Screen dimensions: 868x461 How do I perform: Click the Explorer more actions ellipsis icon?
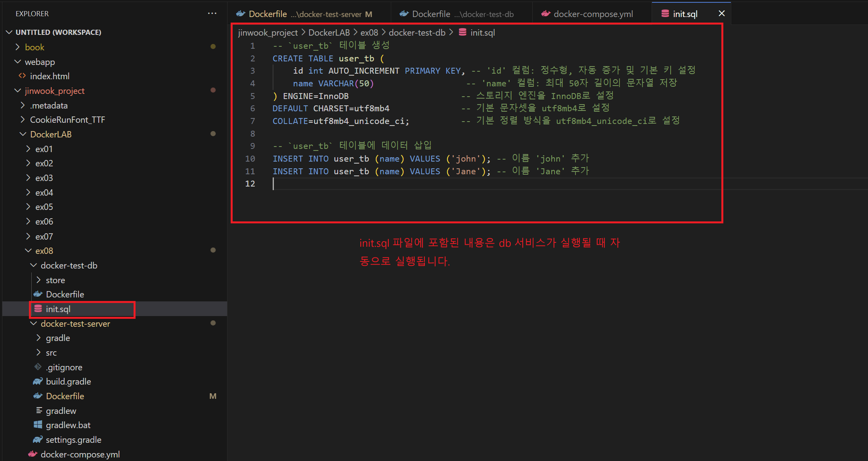(x=212, y=13)
